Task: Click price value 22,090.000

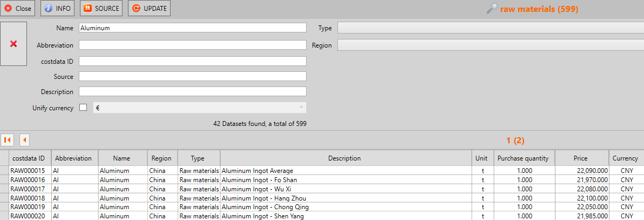Action: click(593, 171)
